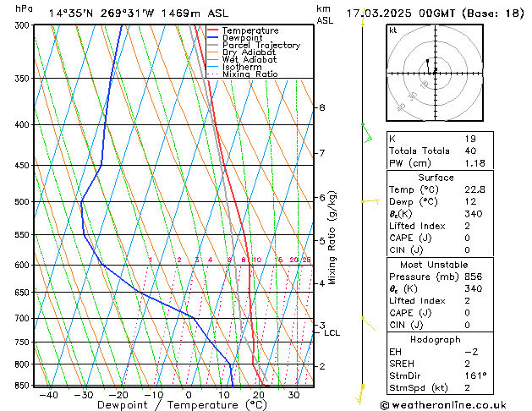The width and height of the screenshot is (532, 411).
Task: Click the 'kt' label in the hodograph box
Action: [x=393, y=30]
